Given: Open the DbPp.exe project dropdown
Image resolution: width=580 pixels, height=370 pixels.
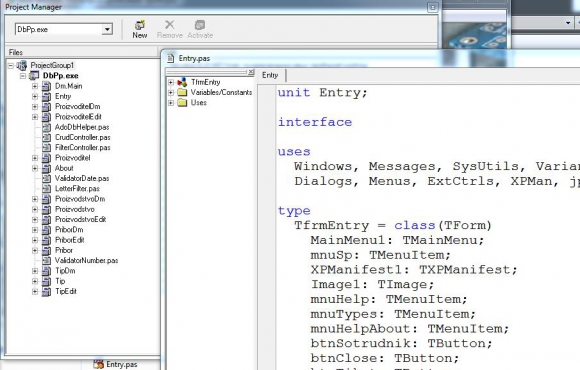Looking at the screenshot, I should (107, 29).
